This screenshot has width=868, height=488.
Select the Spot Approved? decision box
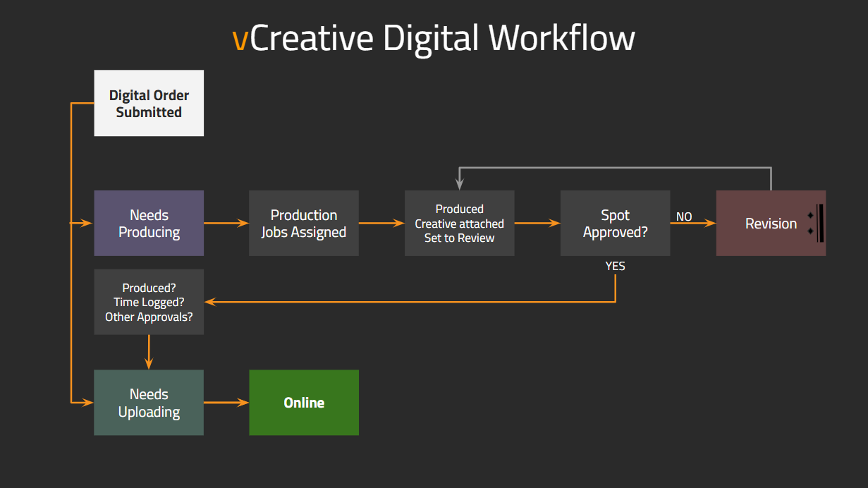coord(615,223)
